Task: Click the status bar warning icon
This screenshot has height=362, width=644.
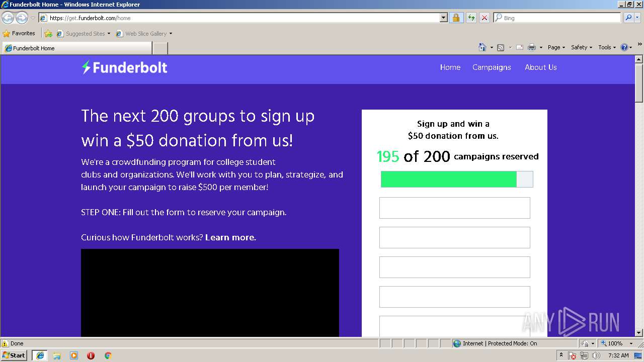Action: pos(5,343)
